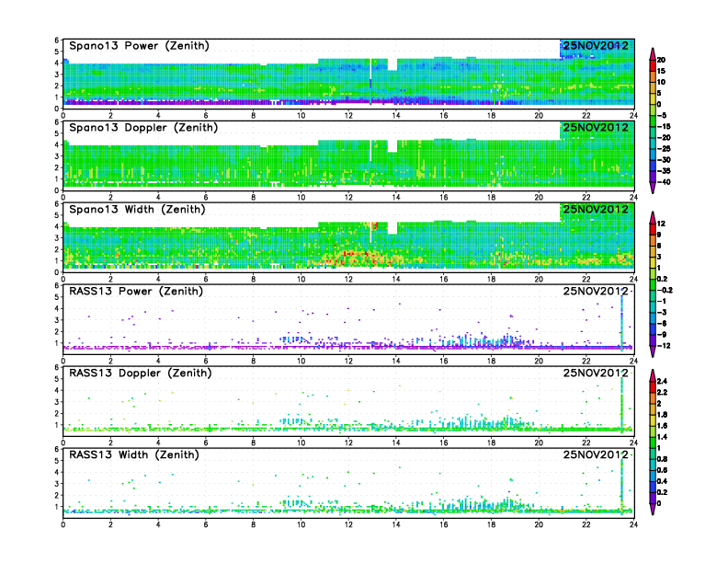This screenshot has height=563, width=728.
Task: Pick the purple segment above -40 on top colorbar
Action: pyautogui.click(x=653, y=177)
